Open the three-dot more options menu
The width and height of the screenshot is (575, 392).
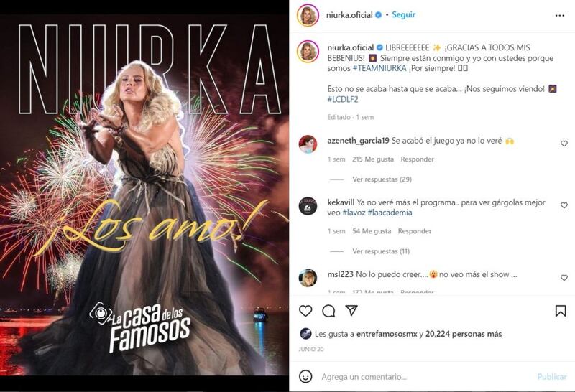[x=560, y=15]
